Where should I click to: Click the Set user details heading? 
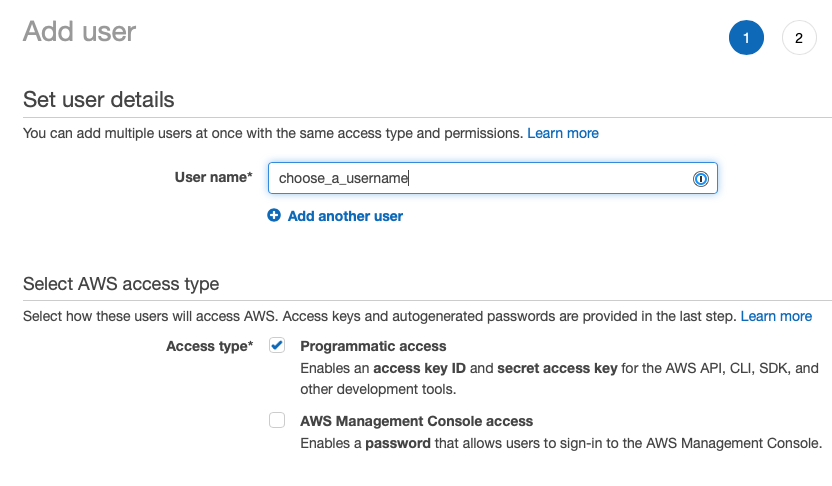[98, 100]
